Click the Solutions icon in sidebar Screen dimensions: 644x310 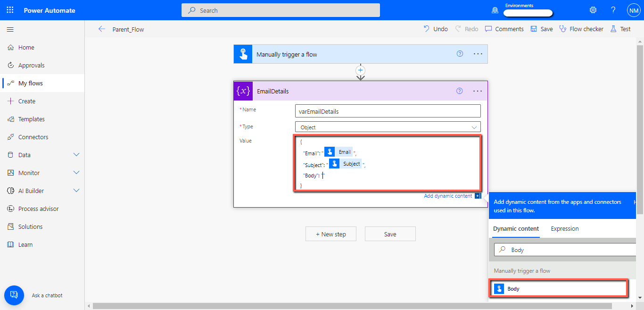click(11, 226)
